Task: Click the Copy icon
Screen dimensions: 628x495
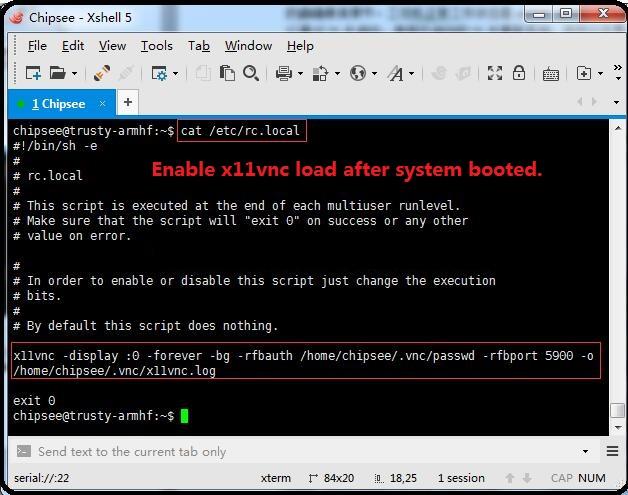Action: point(203,73)
